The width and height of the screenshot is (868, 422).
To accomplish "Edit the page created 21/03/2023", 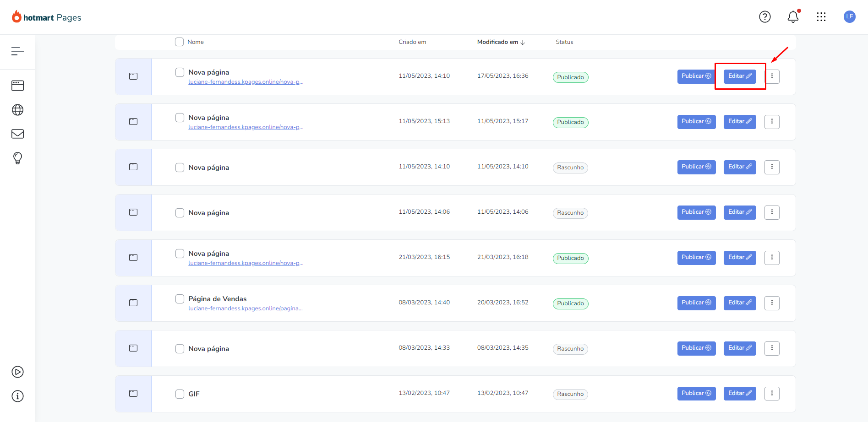I will click(x=740, y=258).
